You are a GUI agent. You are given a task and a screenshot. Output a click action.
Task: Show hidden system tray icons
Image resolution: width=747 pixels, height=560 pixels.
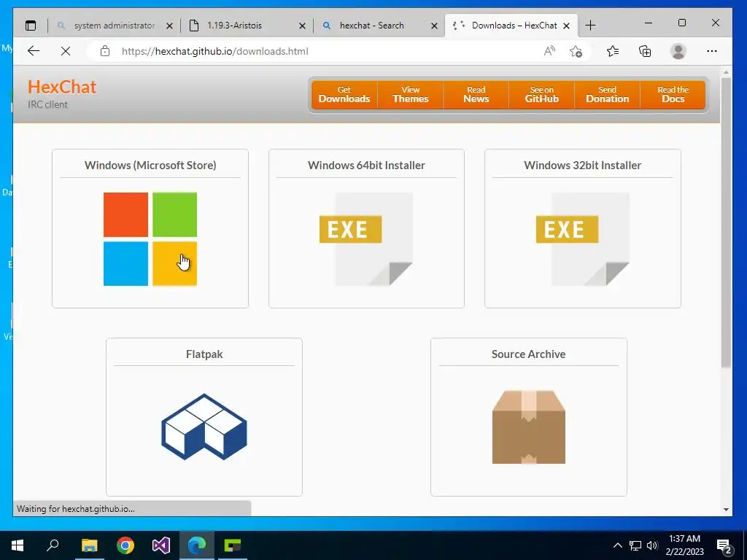[617, 545]
